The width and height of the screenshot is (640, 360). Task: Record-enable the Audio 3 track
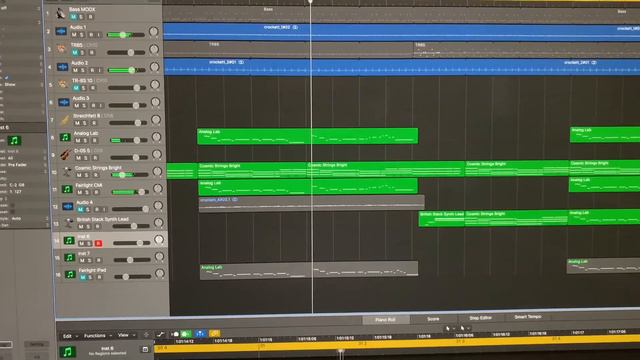(x=93, y=105)
